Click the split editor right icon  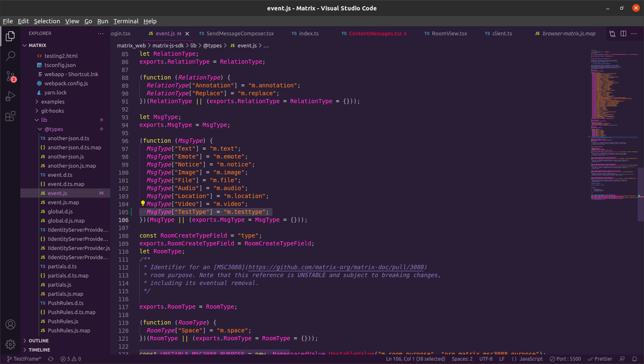click(623, 34)
